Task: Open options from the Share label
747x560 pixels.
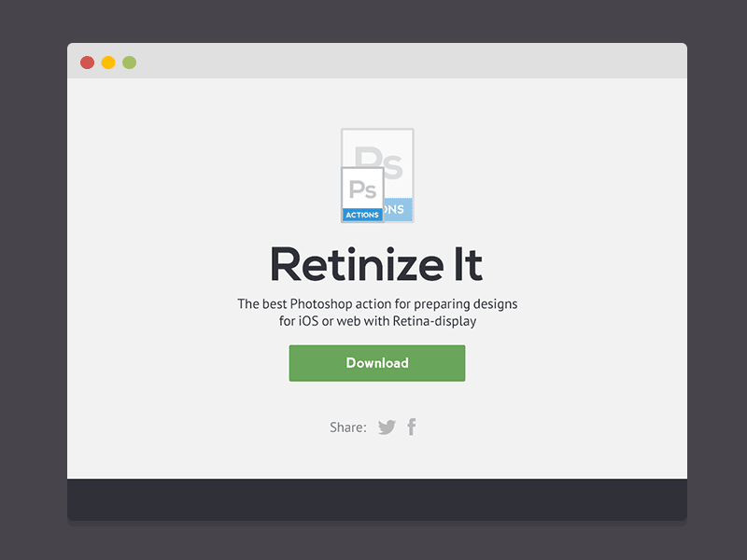Action: tap(347, 427)
